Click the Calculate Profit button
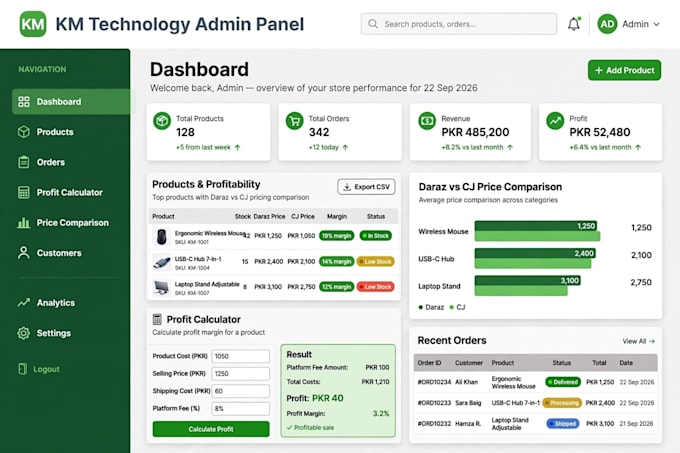 tap(211, 429)
